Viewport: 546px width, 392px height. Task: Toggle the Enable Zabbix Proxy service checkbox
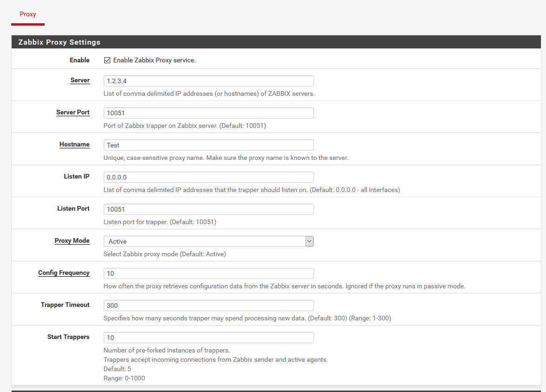[107, 60]
